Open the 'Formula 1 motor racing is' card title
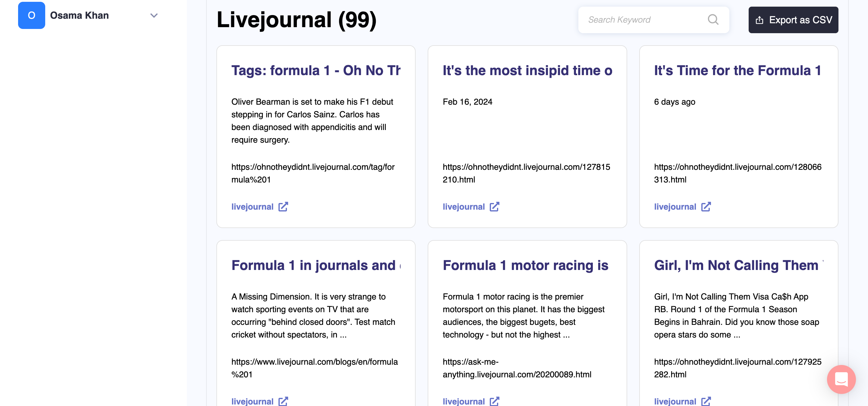Viewport: 868px width, 406px height. tap(526, 265)
